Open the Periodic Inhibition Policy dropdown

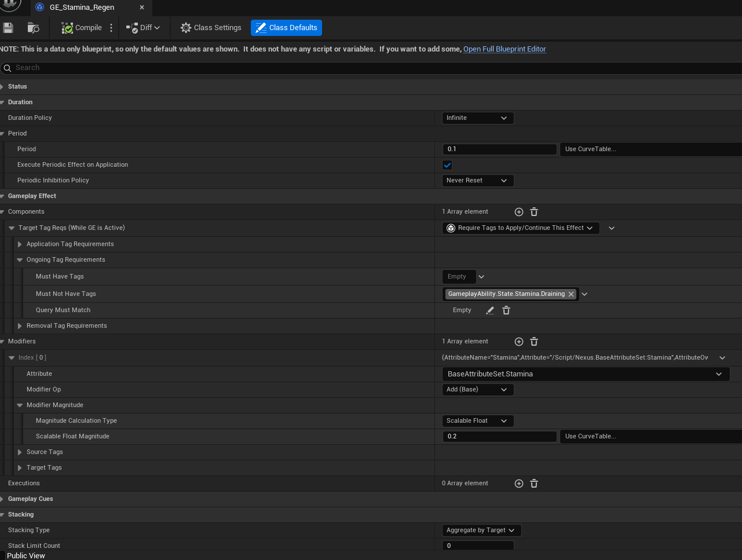click(478, 180)
